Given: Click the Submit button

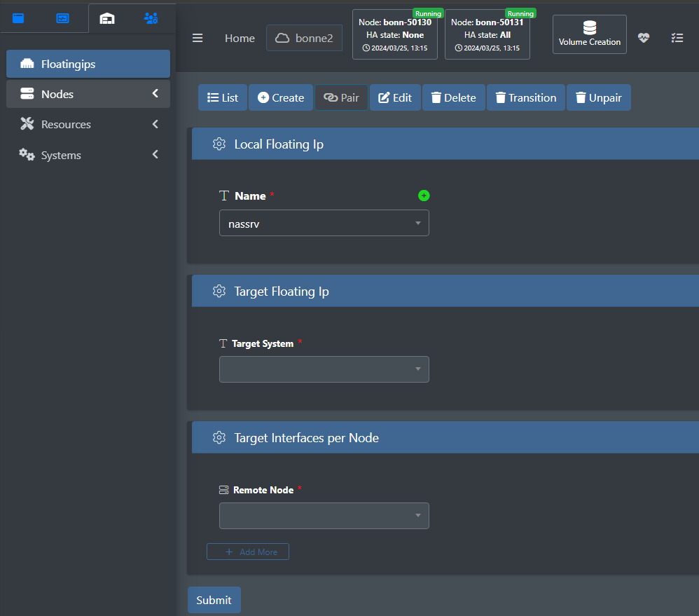Looking at the screenshot, I should pyautogui.click(x=214, y=600).
